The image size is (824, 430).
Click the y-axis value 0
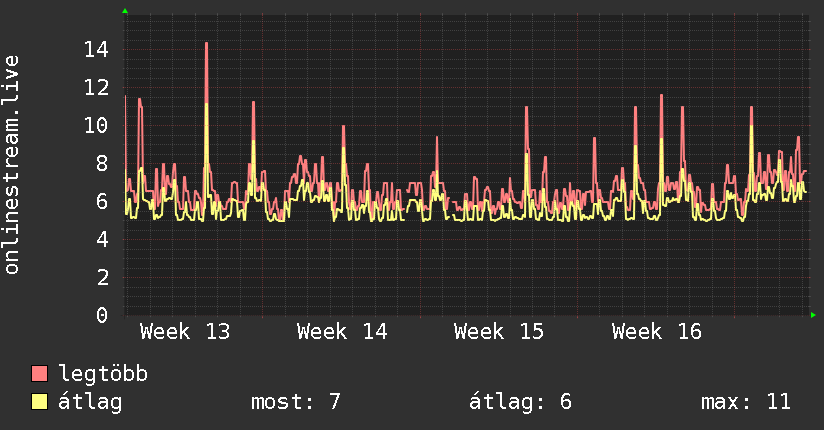tap(102, 315)
